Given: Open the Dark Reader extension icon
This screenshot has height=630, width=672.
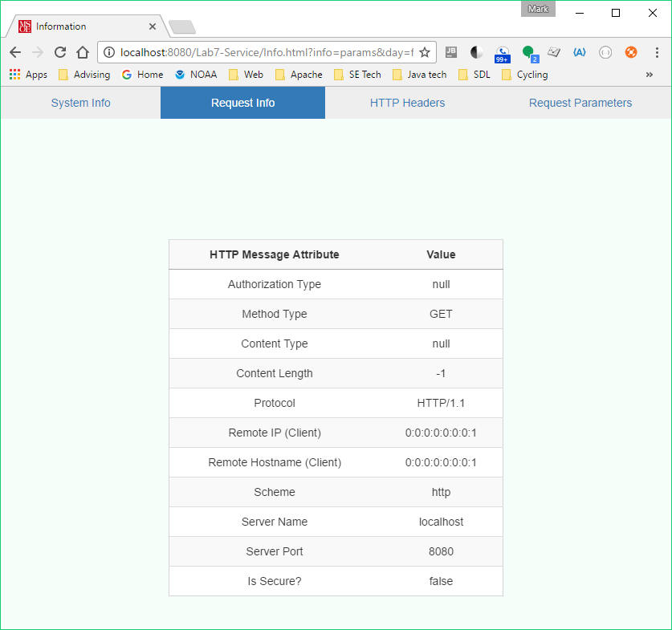Looking at the screenshot, I should point(476,51).
